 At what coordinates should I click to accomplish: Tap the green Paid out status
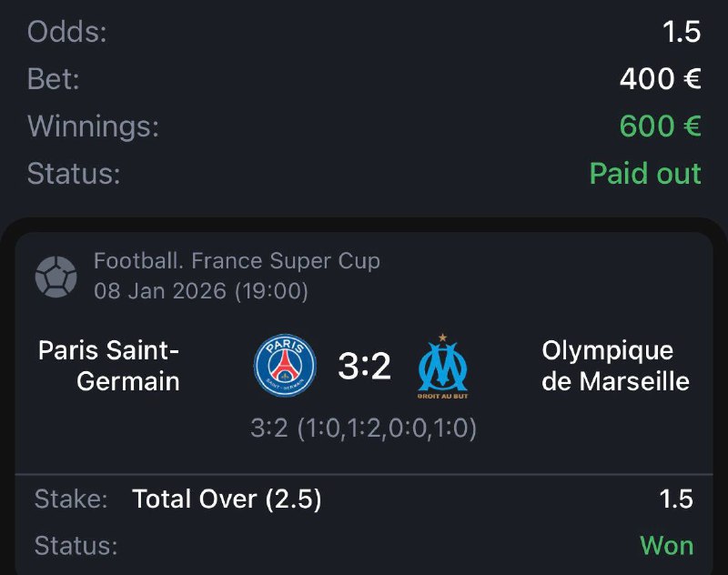(x=645, y=173)
